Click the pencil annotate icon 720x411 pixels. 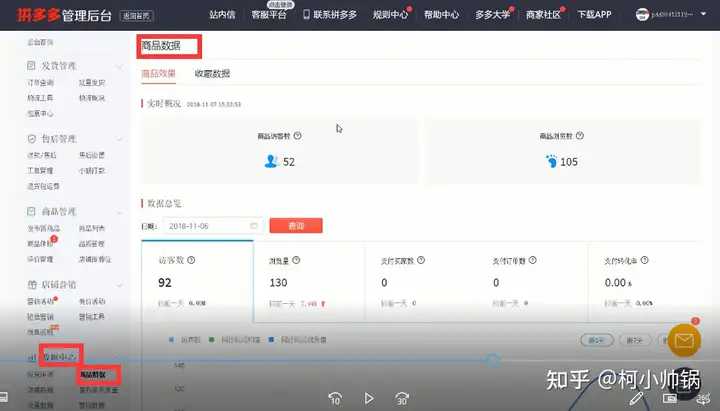tap(636, 398)
